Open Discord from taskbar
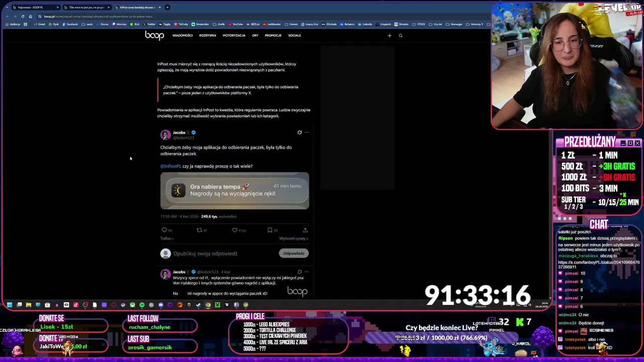The width and height of the screenshot is (644, 362). (160, 305)
